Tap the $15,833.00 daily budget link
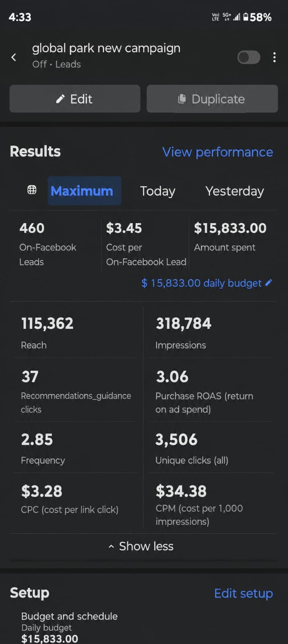The width and height of the screenshot is (288, 644). click(x=202, y=283)
